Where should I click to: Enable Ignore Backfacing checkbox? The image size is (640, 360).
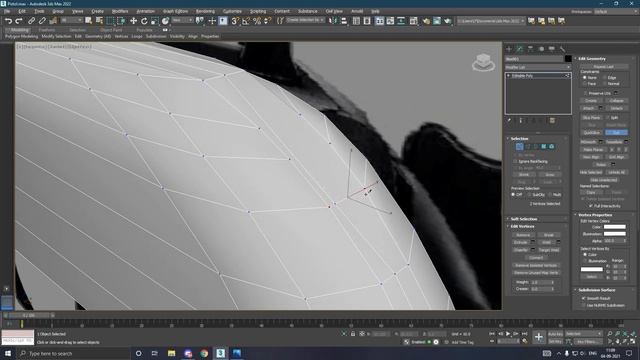(x=515, y=162)
